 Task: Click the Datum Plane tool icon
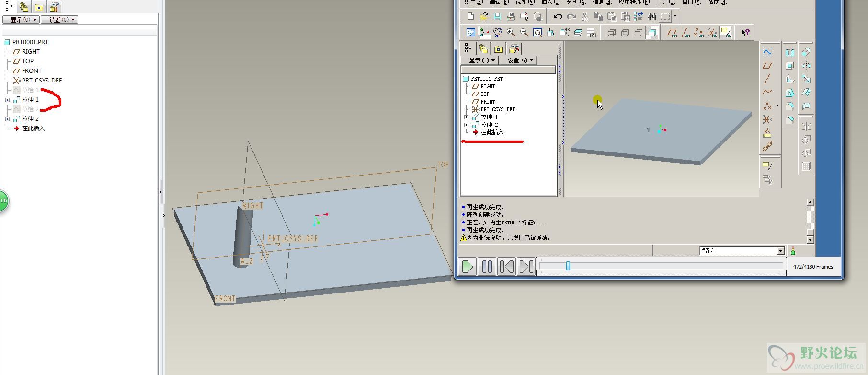(x=767, y=65)
